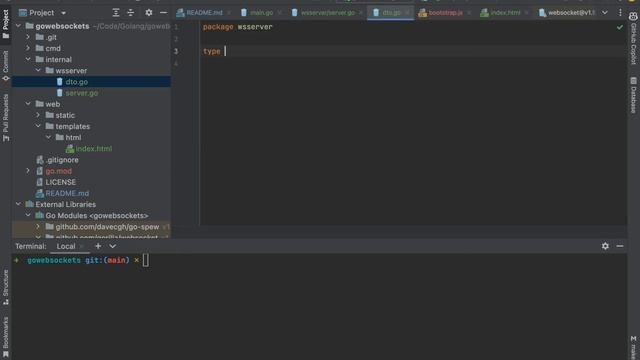This screenshot has width=640, height=360.
Task: Collapse the wsserver folder
Action: [38, 70]
